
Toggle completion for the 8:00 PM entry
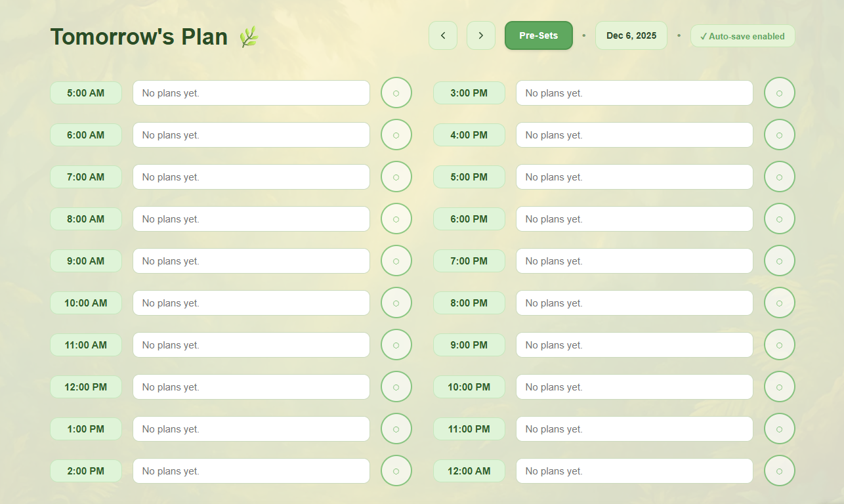pos(779,303)
